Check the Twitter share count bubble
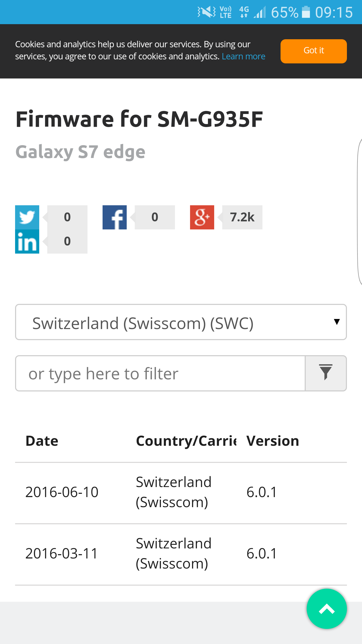 click(x=67, y=217)
